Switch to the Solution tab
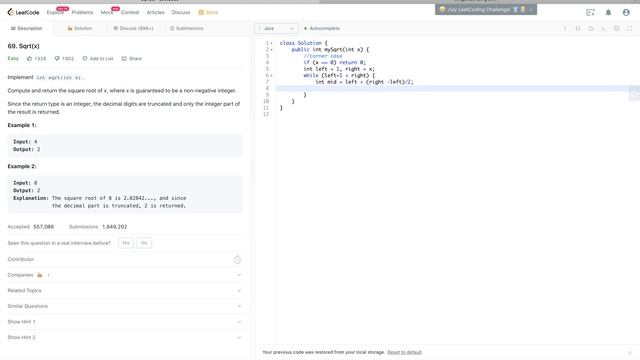 tap(80, 29)
